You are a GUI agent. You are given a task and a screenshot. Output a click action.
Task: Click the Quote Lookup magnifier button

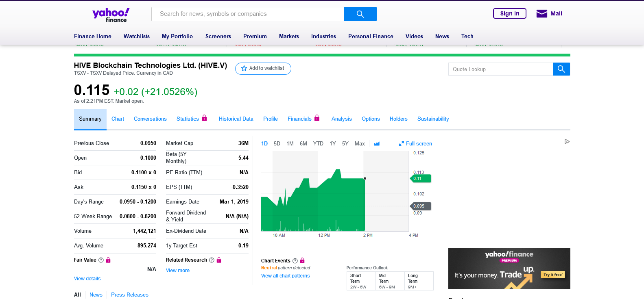click(x=561, y=69)
